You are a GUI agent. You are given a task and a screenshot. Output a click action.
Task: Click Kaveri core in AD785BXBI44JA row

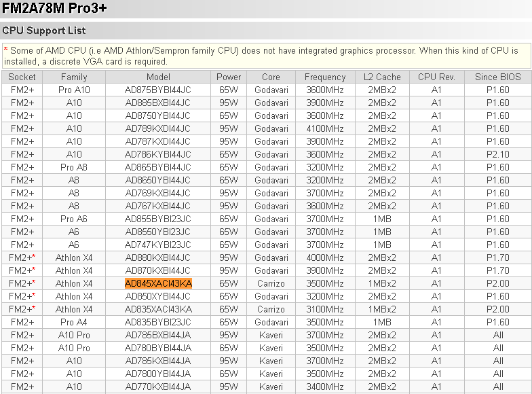(271, 336)
